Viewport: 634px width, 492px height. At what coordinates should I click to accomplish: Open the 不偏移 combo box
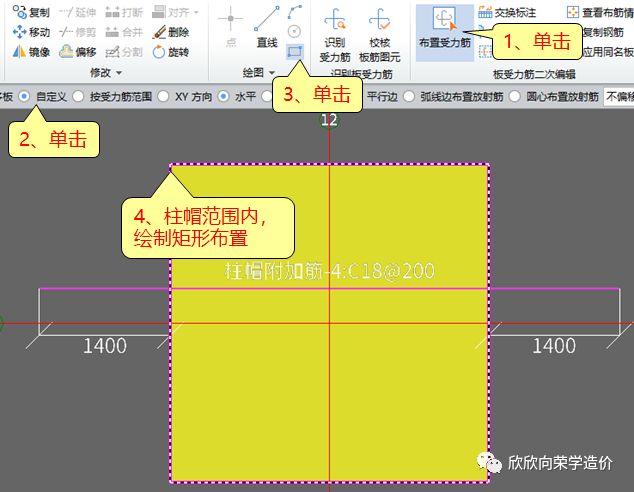[618, 97]
